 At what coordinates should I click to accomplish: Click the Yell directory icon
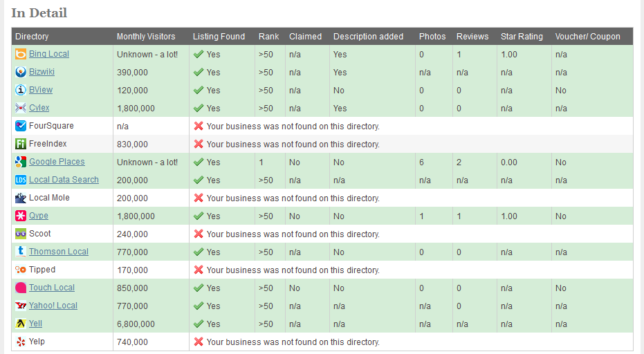pyautogui.click(x=21, y=324)
